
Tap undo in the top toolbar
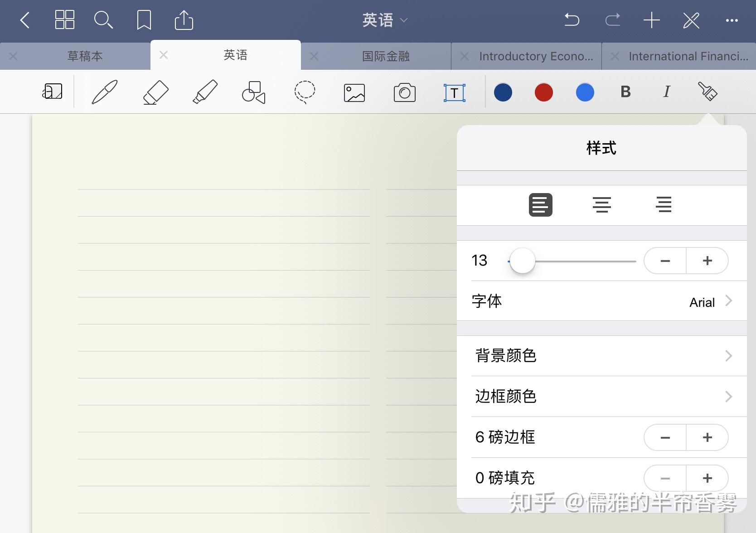click(x=572, y=20)
